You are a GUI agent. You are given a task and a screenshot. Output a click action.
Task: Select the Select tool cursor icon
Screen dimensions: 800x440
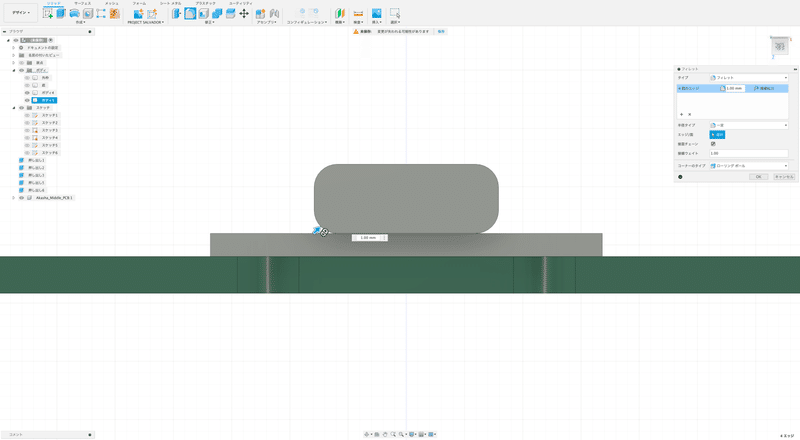[x=395, y=14]
